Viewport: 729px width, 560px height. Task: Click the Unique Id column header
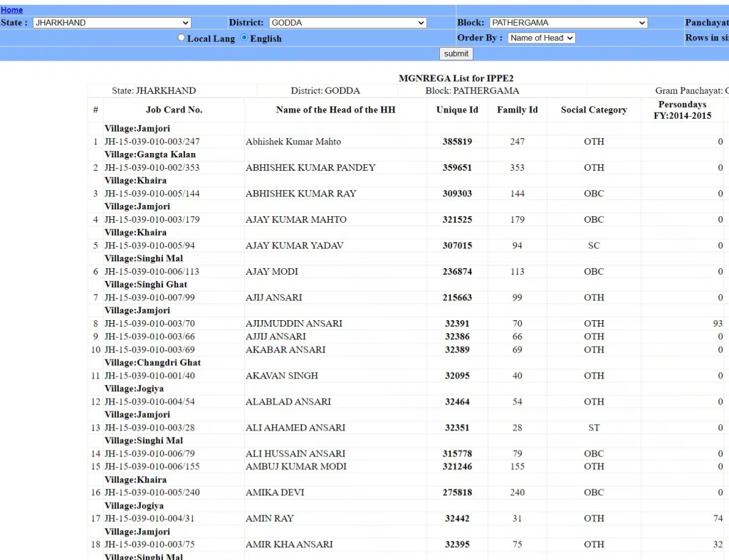[x=457, y=110]
